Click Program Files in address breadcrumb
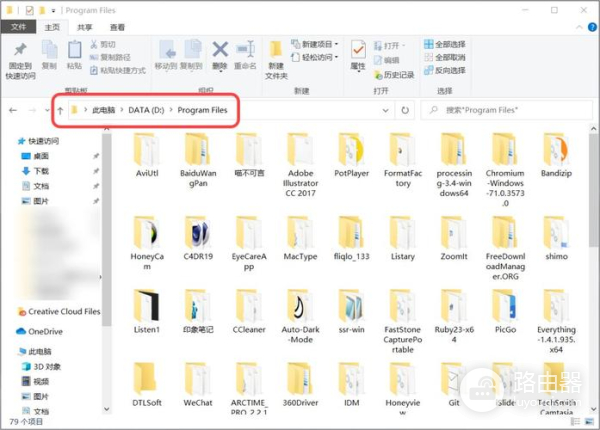Image resolution: width=600 pixels, height=430 pixels. (202, 110)
